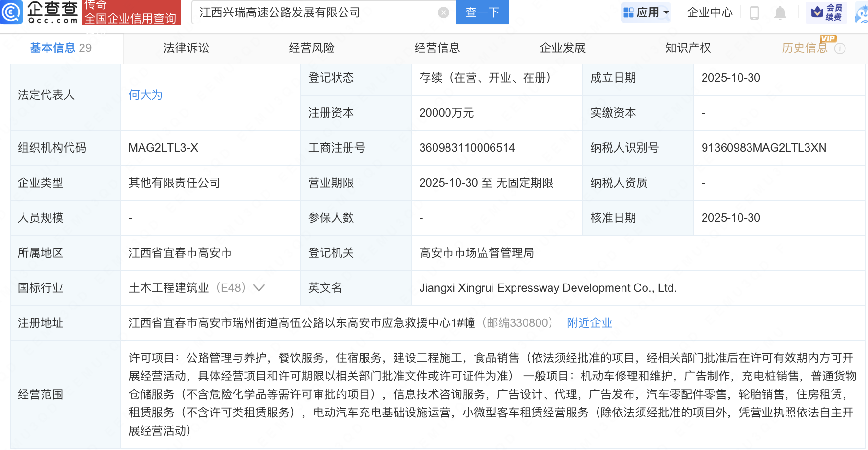
Task: Select the 企业发展 tab
Action: coord(563,48)
